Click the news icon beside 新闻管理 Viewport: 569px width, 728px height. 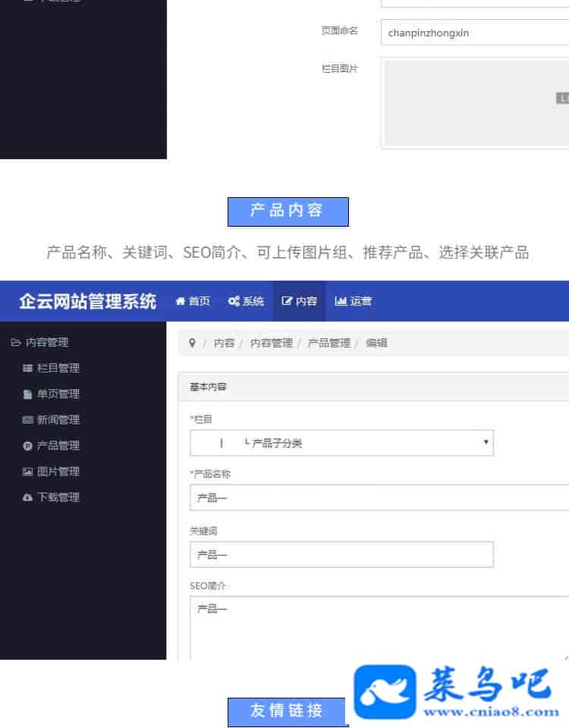click(27, 420)
